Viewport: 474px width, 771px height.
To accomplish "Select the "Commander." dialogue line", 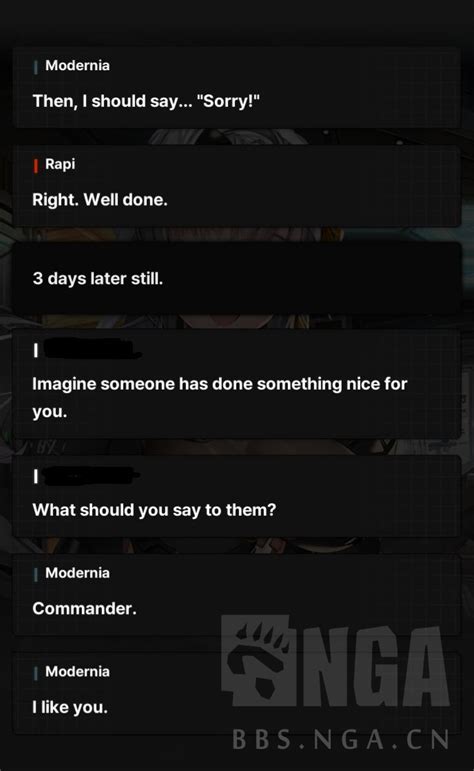I will [x=85, y=609].
